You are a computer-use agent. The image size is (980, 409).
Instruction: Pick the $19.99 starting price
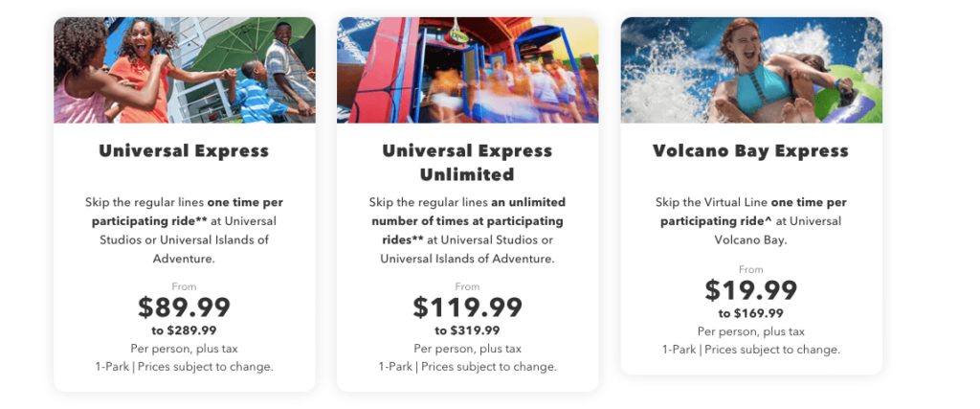pyautogui.click(x=751, y=290)
